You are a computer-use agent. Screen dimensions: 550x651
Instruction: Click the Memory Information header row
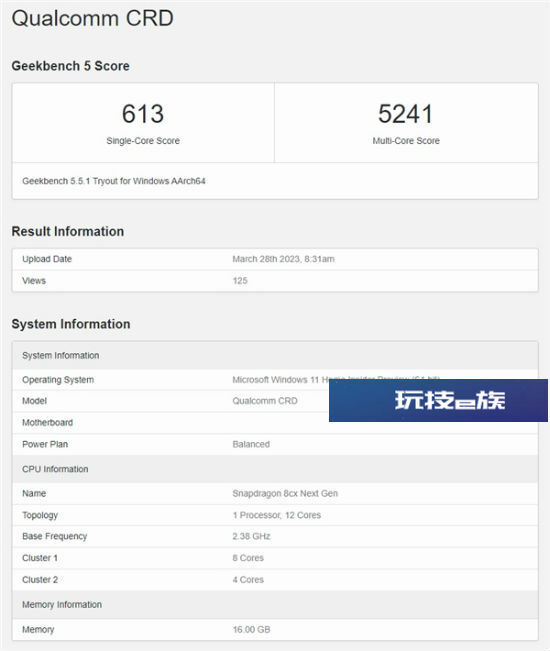[x=275, y=604]
